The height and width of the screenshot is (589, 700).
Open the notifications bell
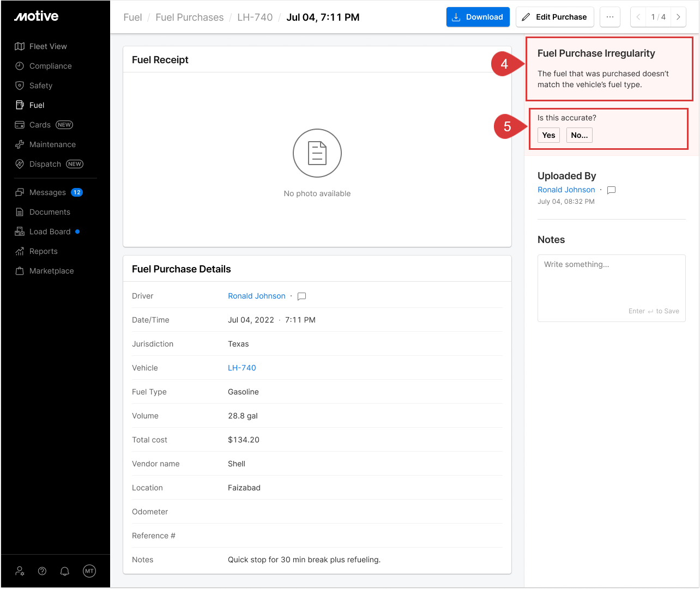(64, 571)
